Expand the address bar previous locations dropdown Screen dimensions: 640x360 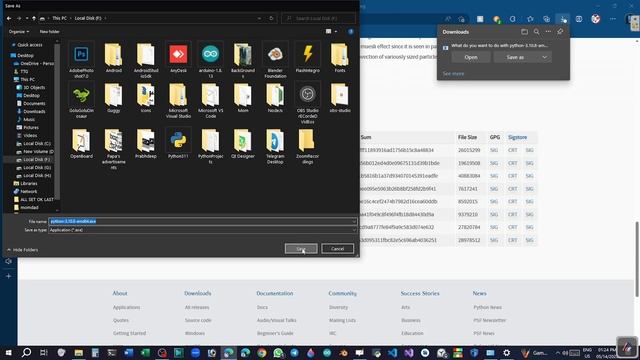259,18
